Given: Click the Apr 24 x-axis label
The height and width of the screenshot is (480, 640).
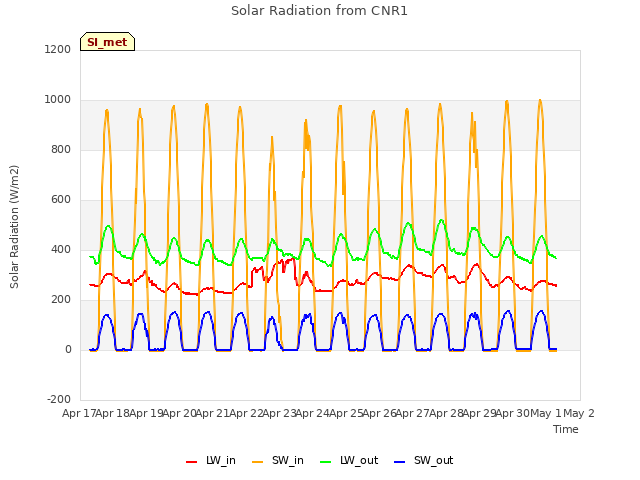Looking at the screenshot, I should pos(312,413).
